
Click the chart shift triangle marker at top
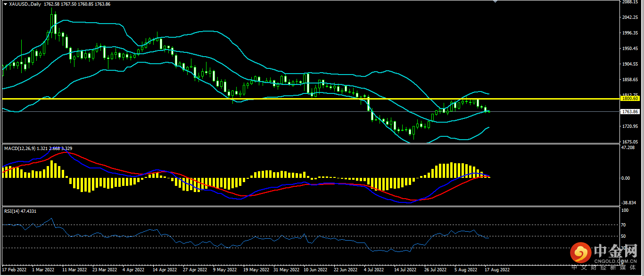point(495,2)
